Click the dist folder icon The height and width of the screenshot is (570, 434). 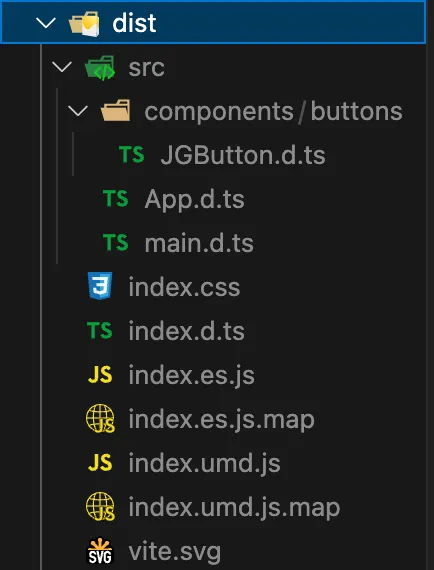click(x=84, y=24)
